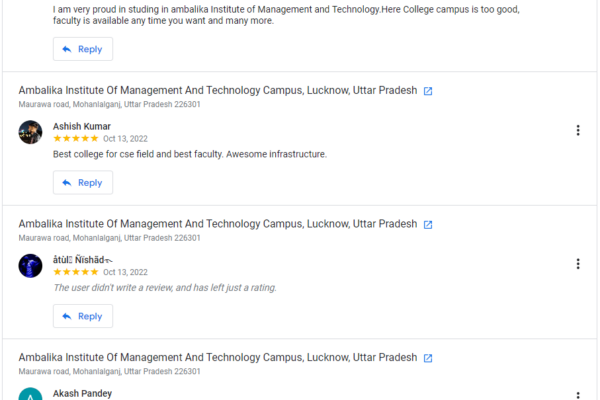Open external link icon above Akash Pandey's review
Screen dimensions: 600x400
[428, 358]
